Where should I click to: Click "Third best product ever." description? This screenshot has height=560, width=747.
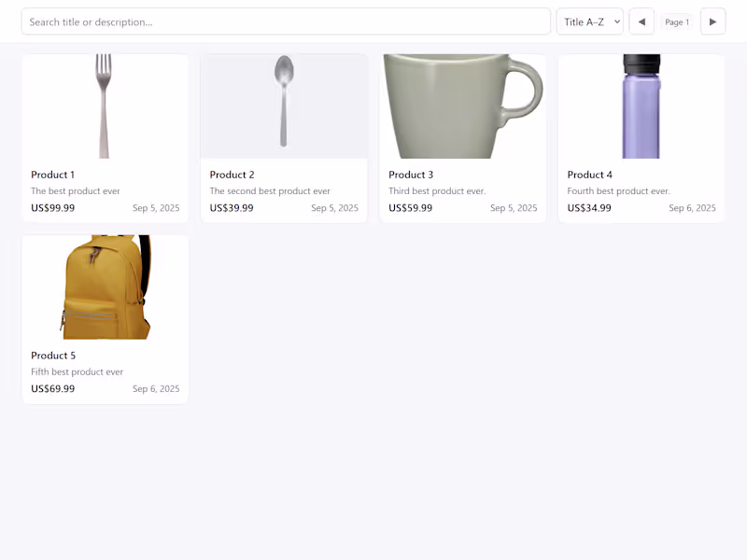click(437, 191)
